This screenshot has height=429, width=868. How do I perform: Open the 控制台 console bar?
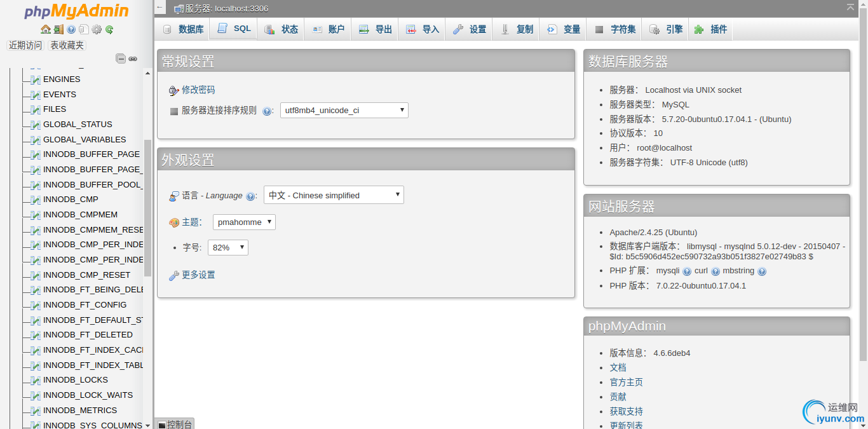click(175, 424)
